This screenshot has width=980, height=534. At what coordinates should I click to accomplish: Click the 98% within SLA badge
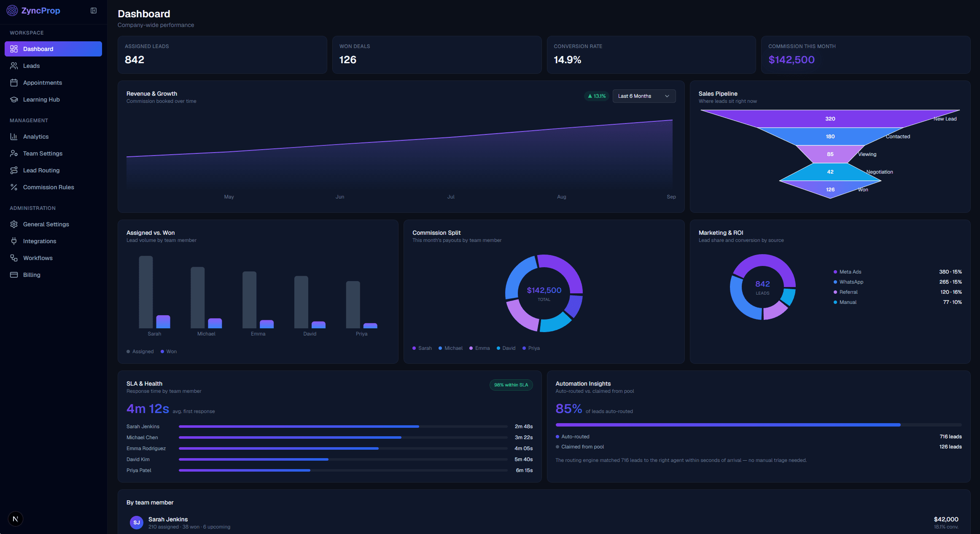click(511, 385)
